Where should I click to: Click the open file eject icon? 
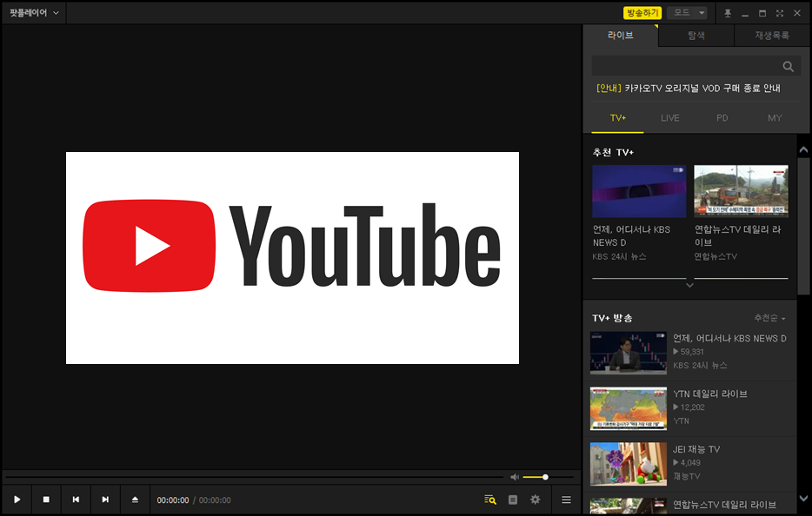(x=135, y=499)
